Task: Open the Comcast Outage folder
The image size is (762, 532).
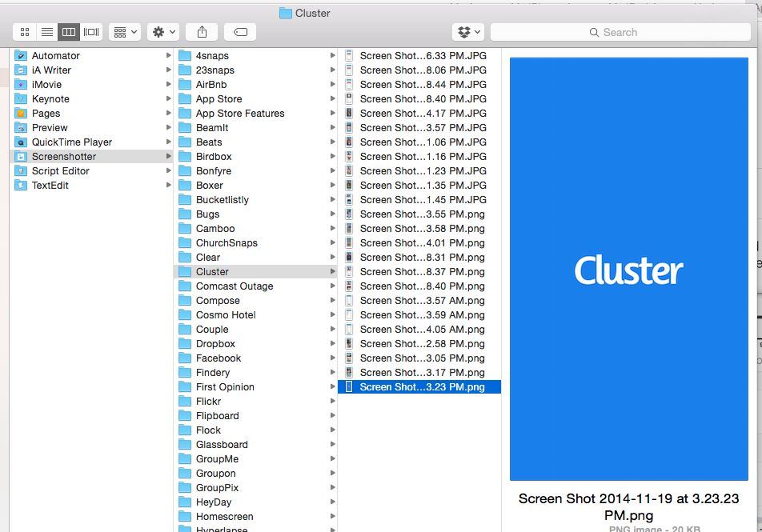Action: [x=255, y=286]
